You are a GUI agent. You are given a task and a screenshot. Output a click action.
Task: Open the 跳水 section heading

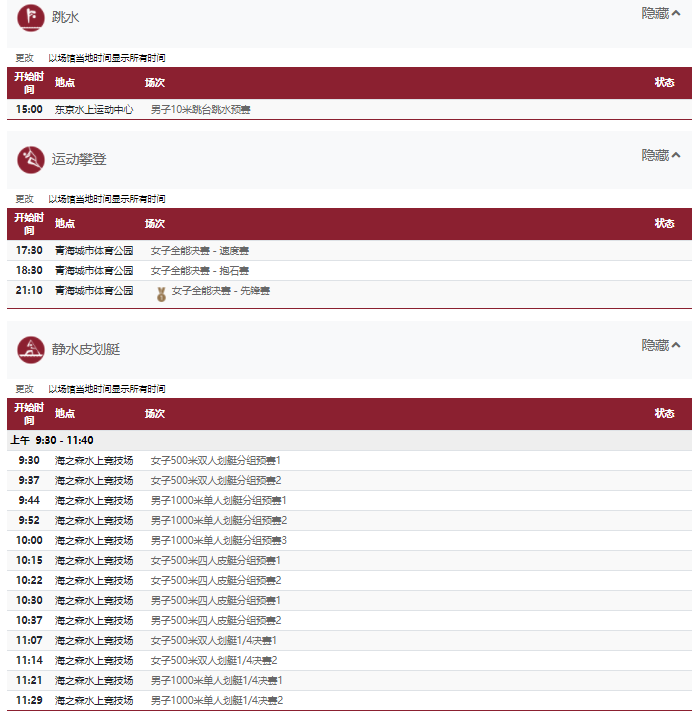click(x=65, y=17)
